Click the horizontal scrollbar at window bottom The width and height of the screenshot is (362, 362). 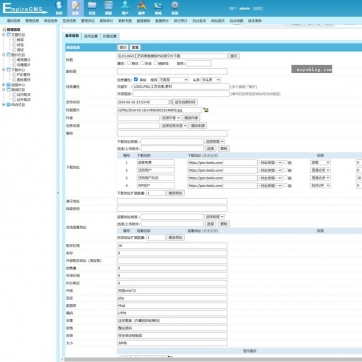pyautogui.click(x=213, y=360)
